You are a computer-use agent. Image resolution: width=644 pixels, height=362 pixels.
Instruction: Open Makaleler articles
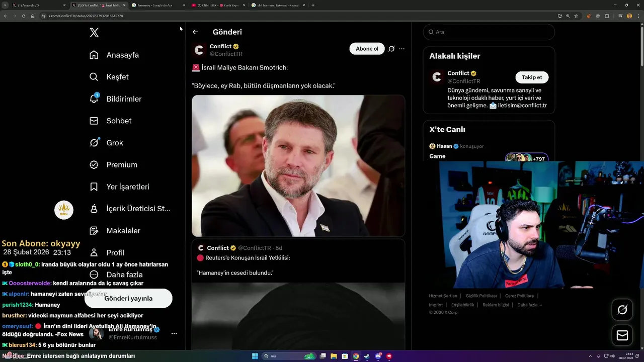tap(115, 230)
